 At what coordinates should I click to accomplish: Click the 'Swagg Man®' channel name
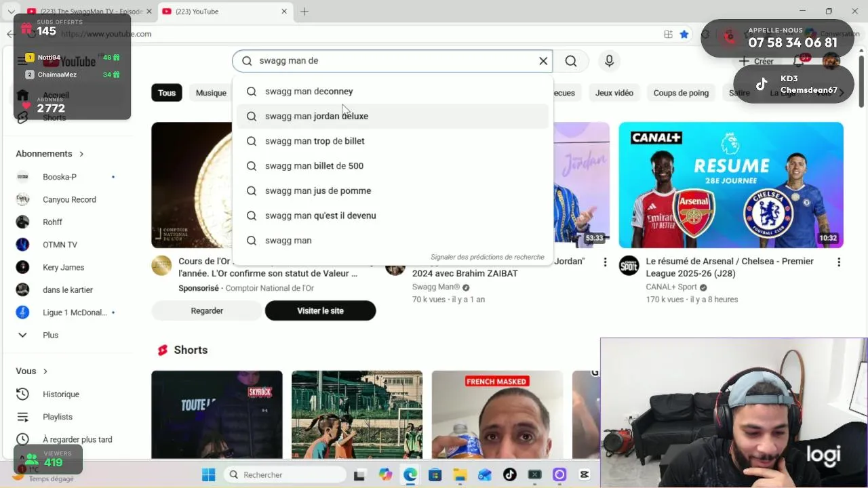pos(436,287)
